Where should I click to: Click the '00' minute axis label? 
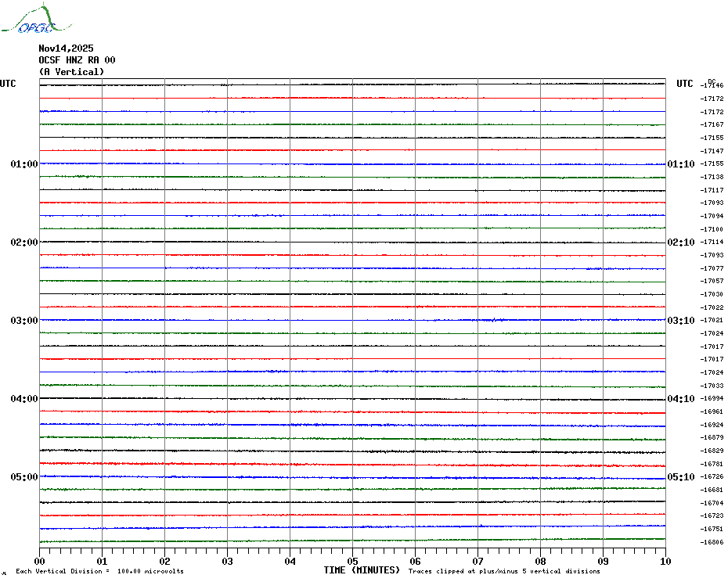pos(39,561)
